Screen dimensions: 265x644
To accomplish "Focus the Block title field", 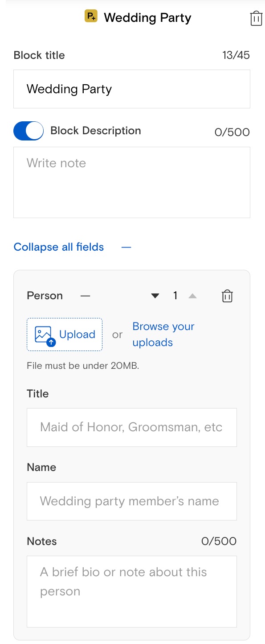I will coord(132,89).
